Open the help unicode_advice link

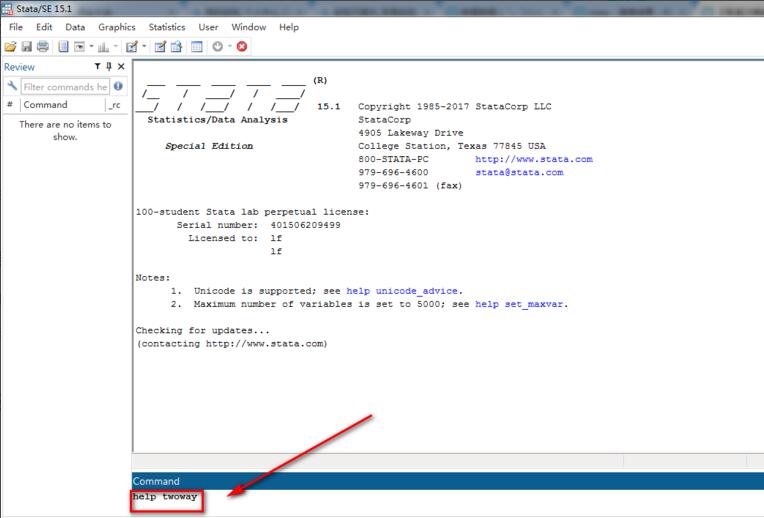click(402, 291)
